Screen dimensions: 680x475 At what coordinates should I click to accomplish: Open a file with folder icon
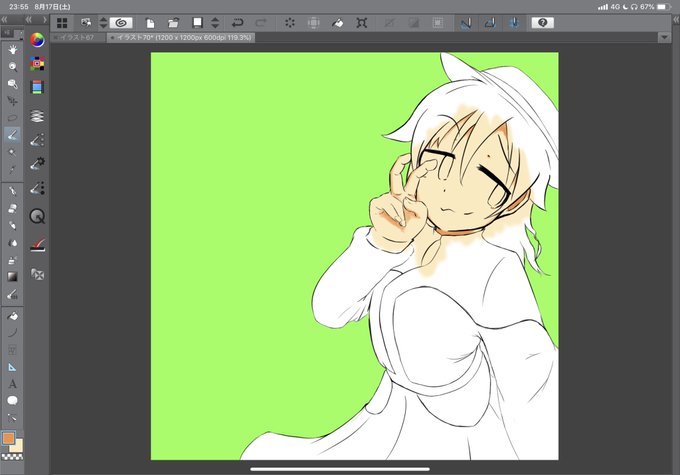[173, 23]
